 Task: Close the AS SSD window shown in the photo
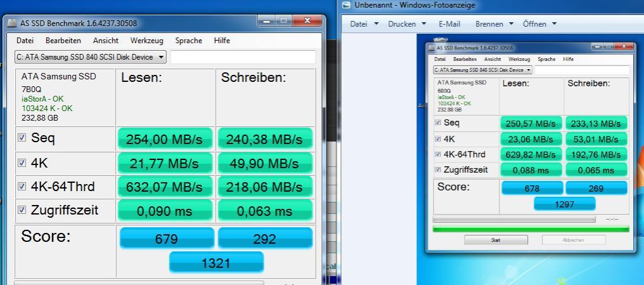pos(625,46)
